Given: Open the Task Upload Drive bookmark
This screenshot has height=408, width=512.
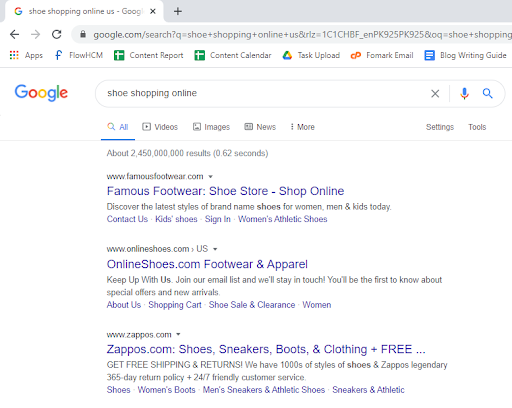Looking at the screenshot, I should coord(311,55).
